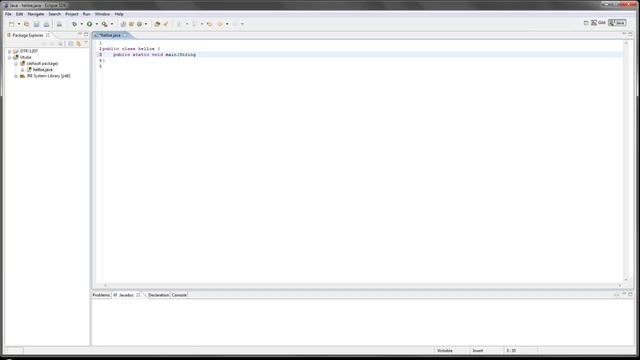Open the New Java Class dropdown arrow
640x360 pixels.
pyautogui.click(x=146, y=24)
